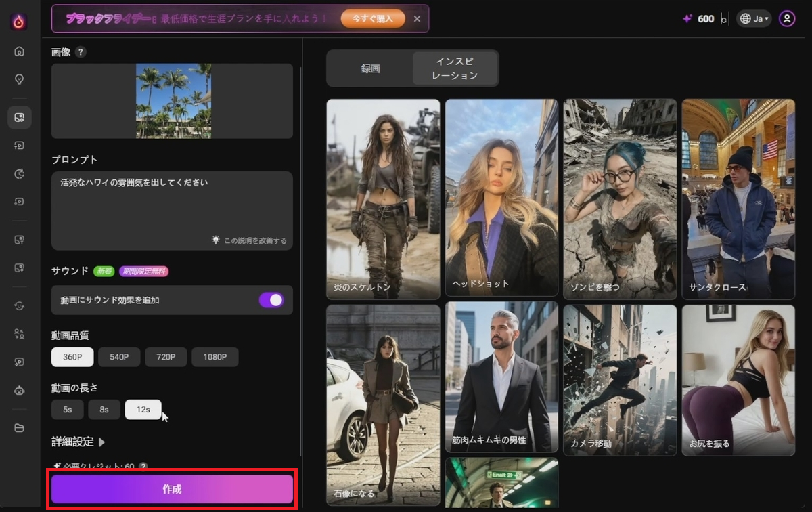Choose 8s video length
Viewport: 812px width, 512px height.
[x=104, y=410]
